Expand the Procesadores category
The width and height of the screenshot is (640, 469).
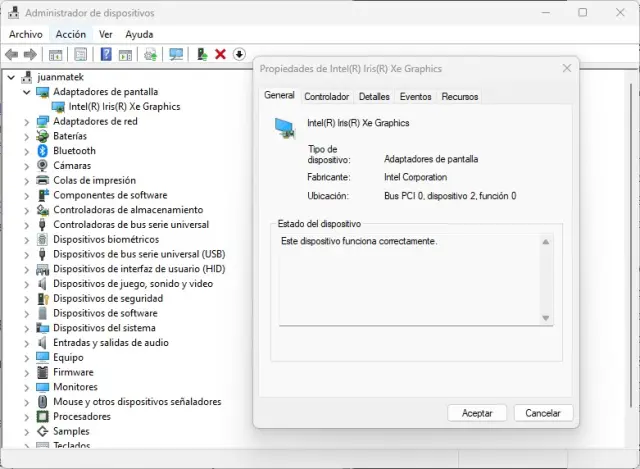[x=27, y=416]
